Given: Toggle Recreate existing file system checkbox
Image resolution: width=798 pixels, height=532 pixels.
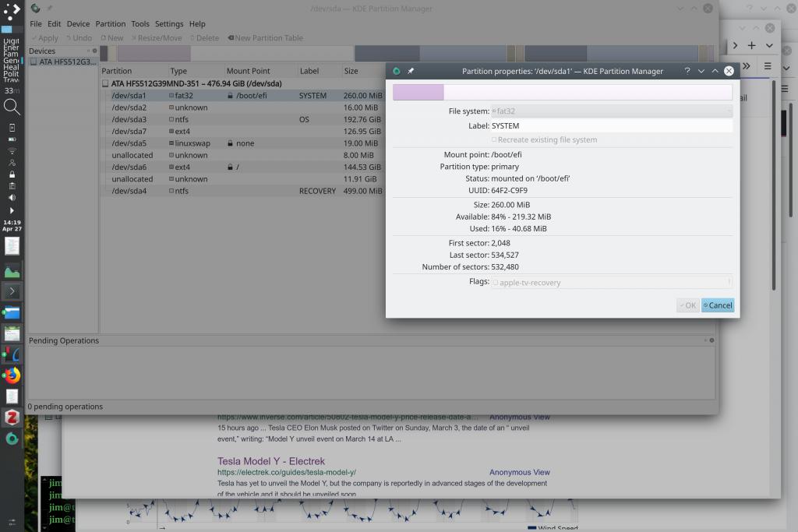Looking at the screenshot, I should (x=494, y=139).
